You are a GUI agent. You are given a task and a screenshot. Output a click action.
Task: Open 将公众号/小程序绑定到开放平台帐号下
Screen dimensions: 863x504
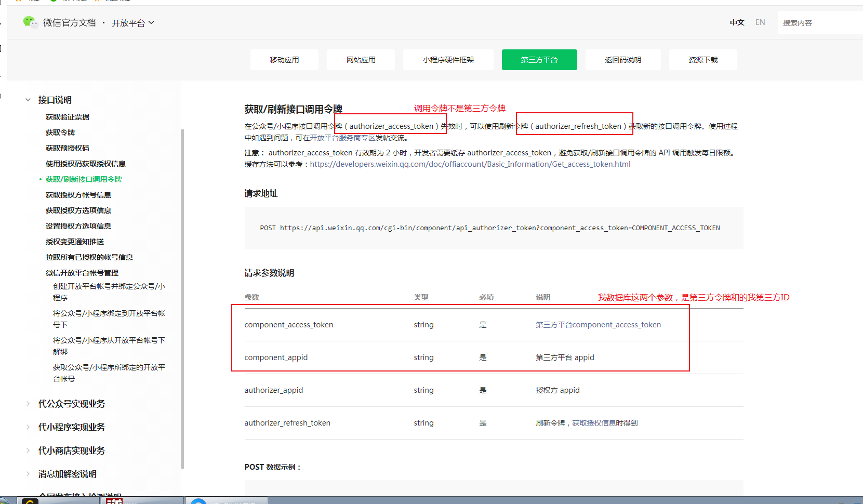pyautogui.click(x=109, y=319)
